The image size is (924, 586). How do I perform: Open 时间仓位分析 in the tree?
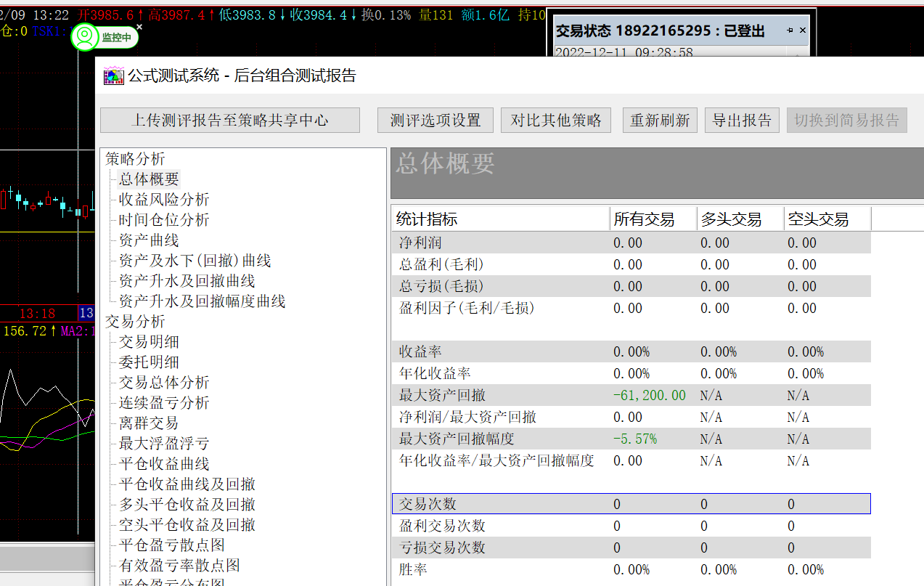point(164,220)
